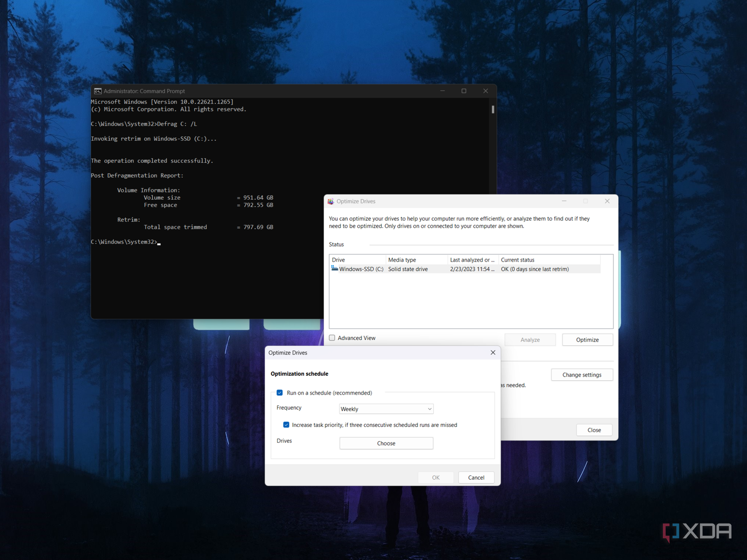Enable the Advanced View checkbox
This screenshot has height=560, width=747.
point(332,338)
